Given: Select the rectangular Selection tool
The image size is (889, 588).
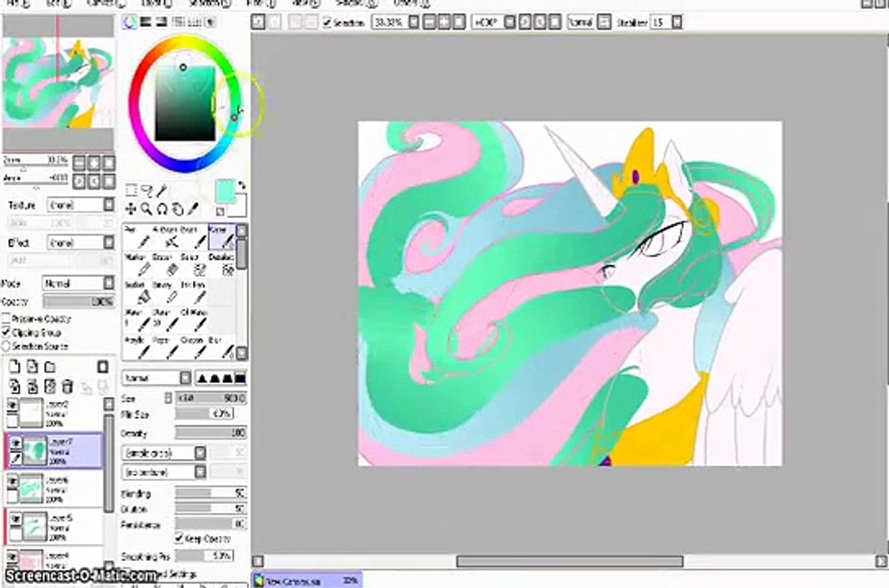Looking at the screenshot, I should point(131,190).
